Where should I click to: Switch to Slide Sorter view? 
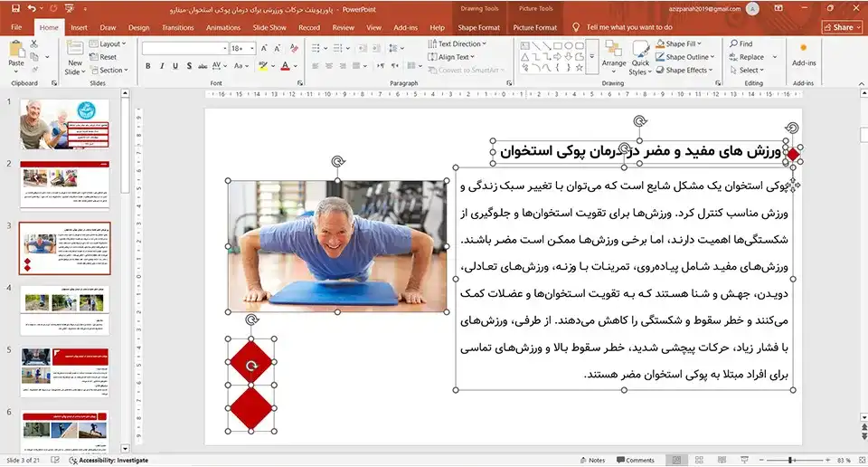pyautogui.click(x=699, y=461)
